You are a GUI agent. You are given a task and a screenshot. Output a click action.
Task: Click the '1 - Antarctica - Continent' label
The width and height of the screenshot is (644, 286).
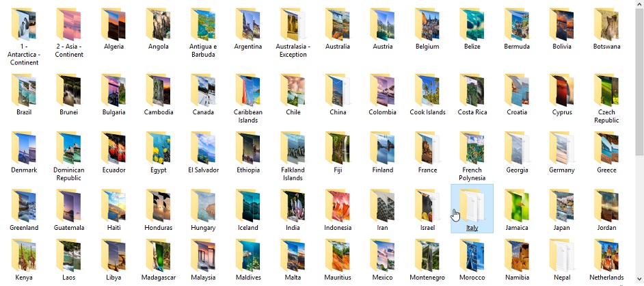click(x=24, y=55)
